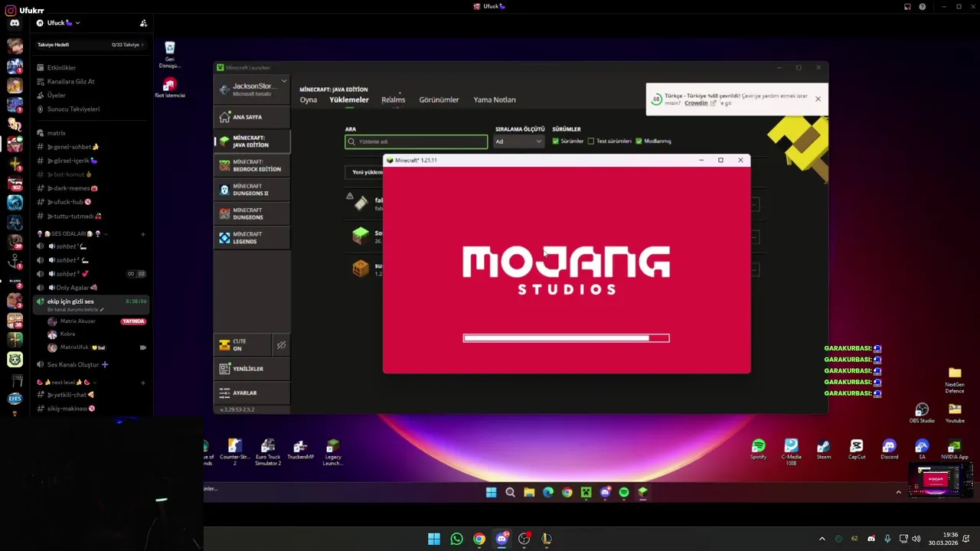This screenshot has width=980, height=551.
Task: Switch to Görünümler tab
Action: point(439,100)
